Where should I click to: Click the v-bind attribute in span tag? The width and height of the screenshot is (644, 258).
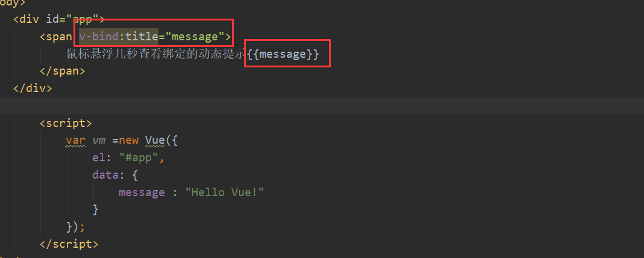point(99,37)
